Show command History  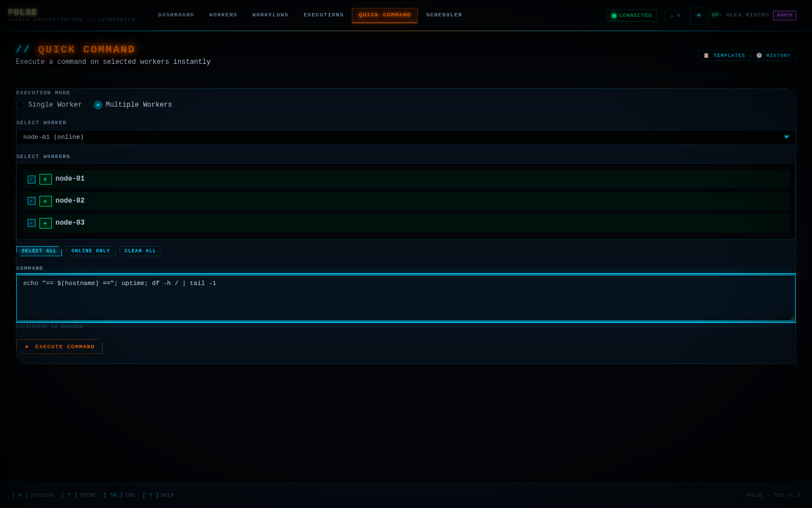773,56
